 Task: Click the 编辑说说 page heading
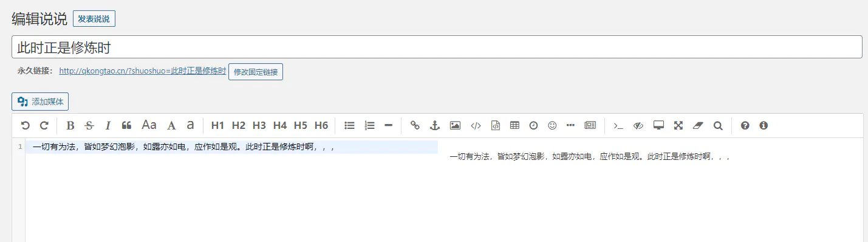point(39,18)
